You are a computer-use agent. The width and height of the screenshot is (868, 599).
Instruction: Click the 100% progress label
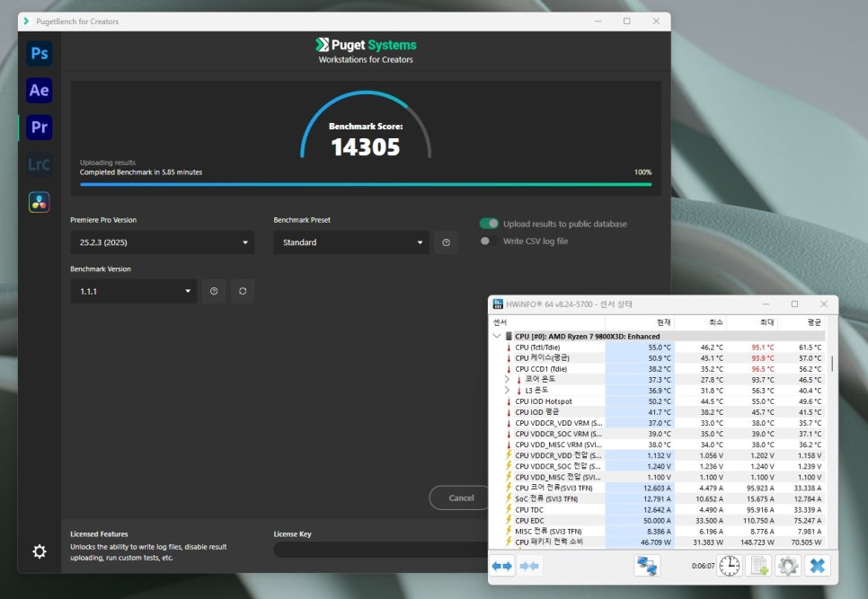pyautogui.click(x=642, y=172)
